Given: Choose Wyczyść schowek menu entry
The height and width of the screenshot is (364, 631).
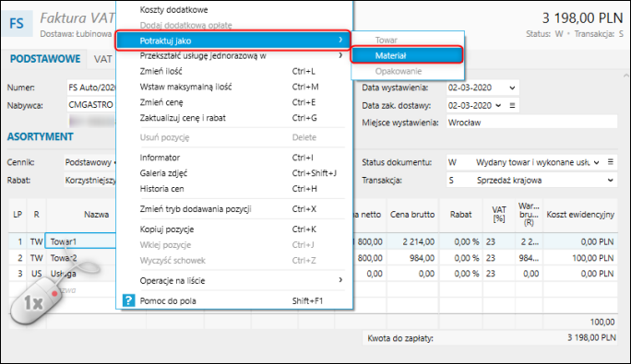Looking at the screenshot, I should 234,261.
